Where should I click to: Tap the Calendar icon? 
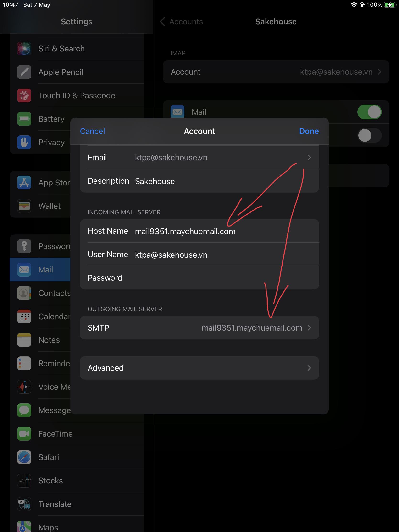(24, 316)
